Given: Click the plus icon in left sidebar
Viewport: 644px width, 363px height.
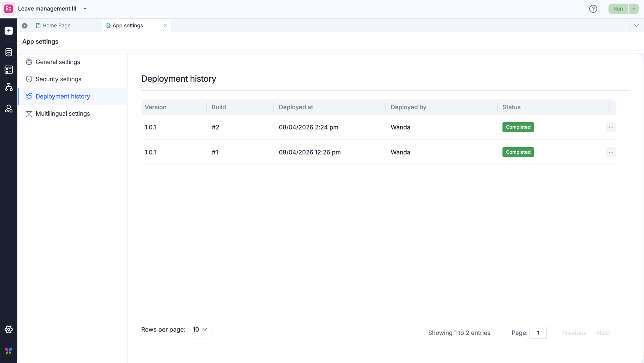Looking at the screenshot, I should tap(9, 31).
